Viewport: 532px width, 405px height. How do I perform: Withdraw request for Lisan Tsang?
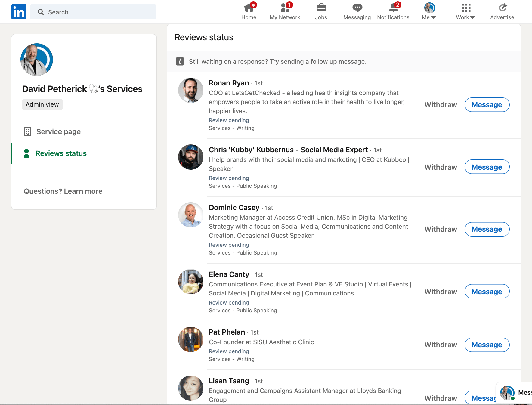[x=441, y=398]
